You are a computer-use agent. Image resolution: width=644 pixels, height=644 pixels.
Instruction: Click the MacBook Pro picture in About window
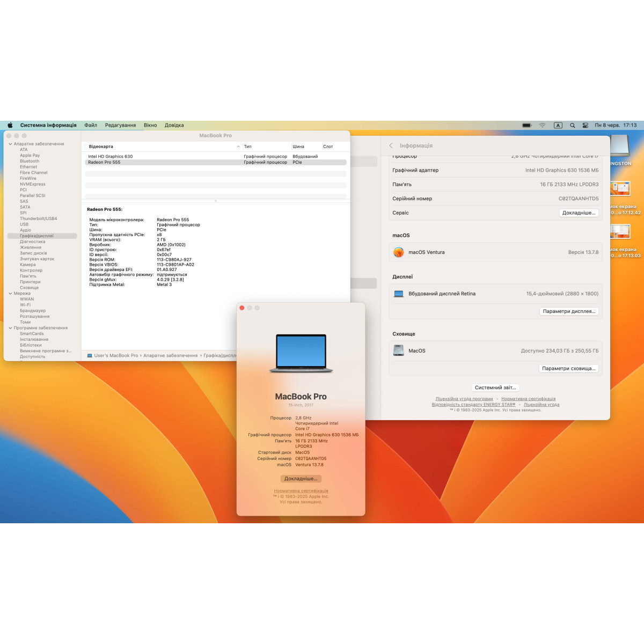click(x=301, y=354)
